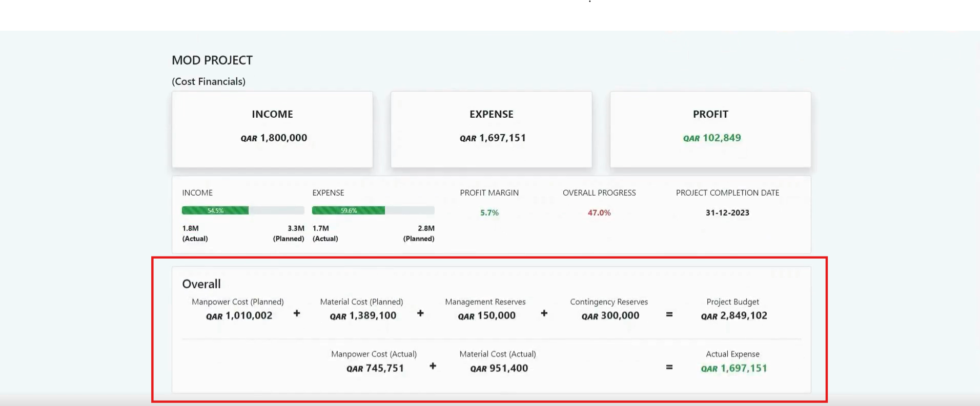
Task: Click the Income progress bar at 54.5%
Action: 242,210
